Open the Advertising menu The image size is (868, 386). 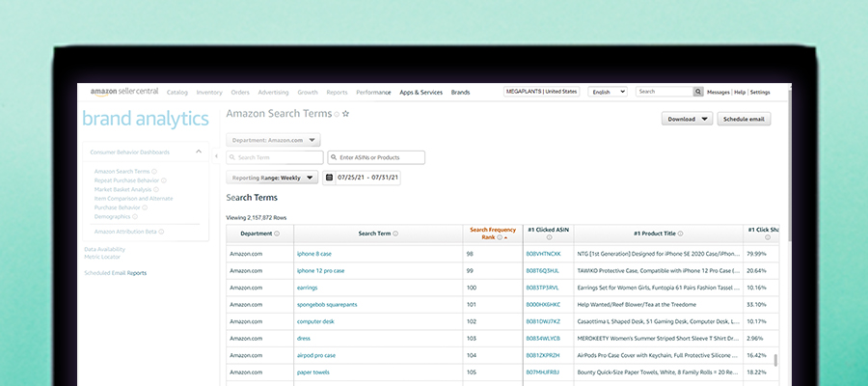(273, 93)
